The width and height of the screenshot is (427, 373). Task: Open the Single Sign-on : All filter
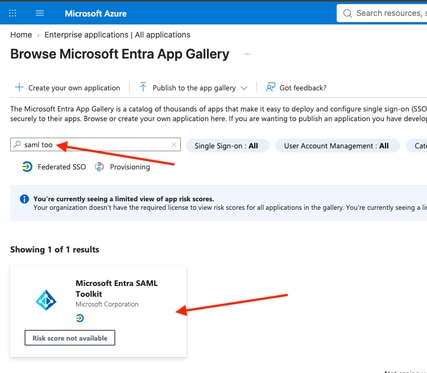(x=227, y=146)
